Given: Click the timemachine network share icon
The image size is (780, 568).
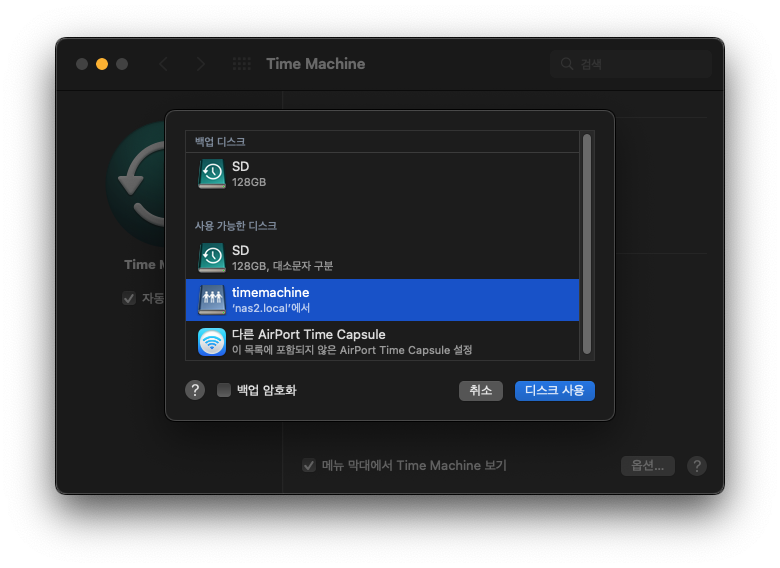Looking at the screenshot, I should click(212, 300).
